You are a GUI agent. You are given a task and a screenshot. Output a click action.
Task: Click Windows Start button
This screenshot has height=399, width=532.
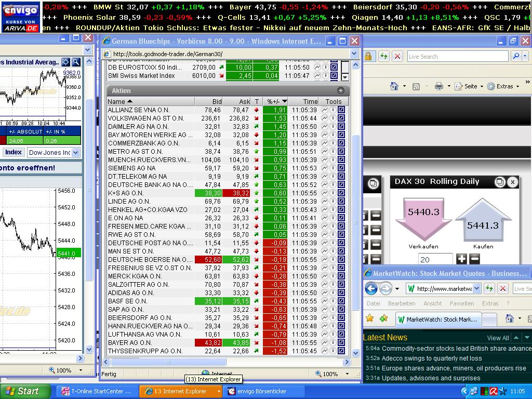pyautogui.click(x=25, y=391)
